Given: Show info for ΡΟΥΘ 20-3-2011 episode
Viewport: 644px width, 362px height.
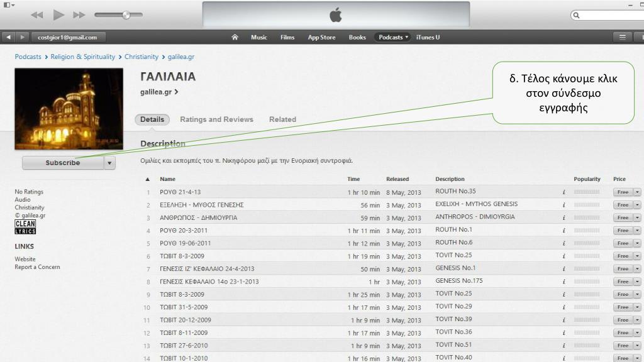Looking at the screenshot, I should 564,230.
